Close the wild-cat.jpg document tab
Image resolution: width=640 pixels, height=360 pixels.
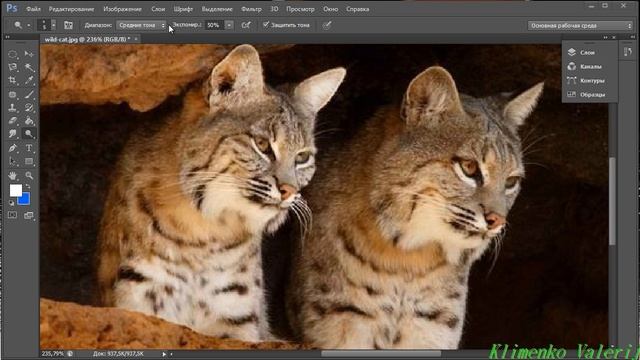[x=136, y=39]
